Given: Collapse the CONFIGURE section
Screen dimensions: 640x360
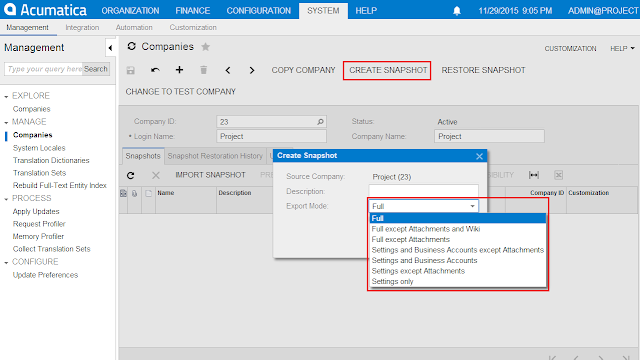Looking at the screenshot, I should (x=6, y=262).
